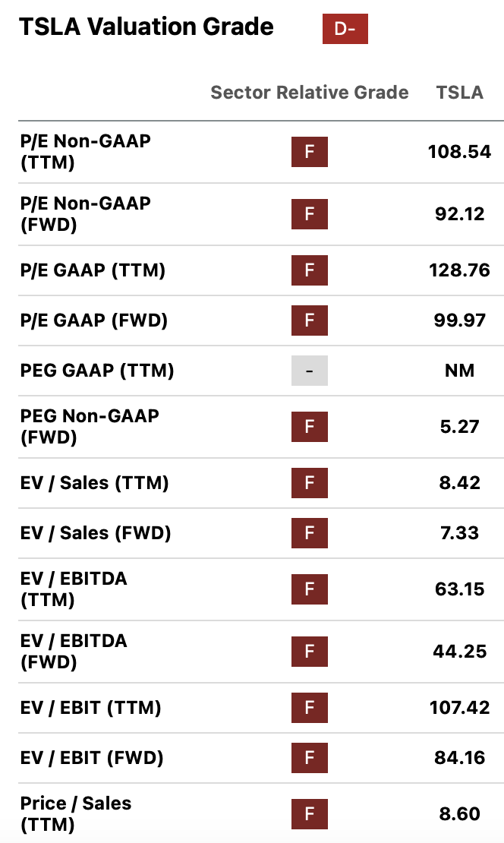Click the F grade badge for P/E GAAP (TTM)

point(310,270)
